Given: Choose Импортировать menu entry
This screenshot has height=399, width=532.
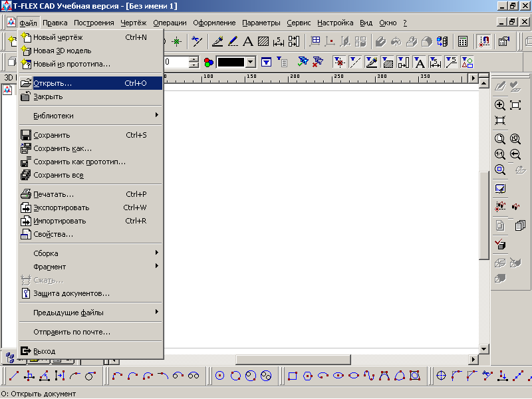Looking at the screenshot, I should click(x=90, y=221).
